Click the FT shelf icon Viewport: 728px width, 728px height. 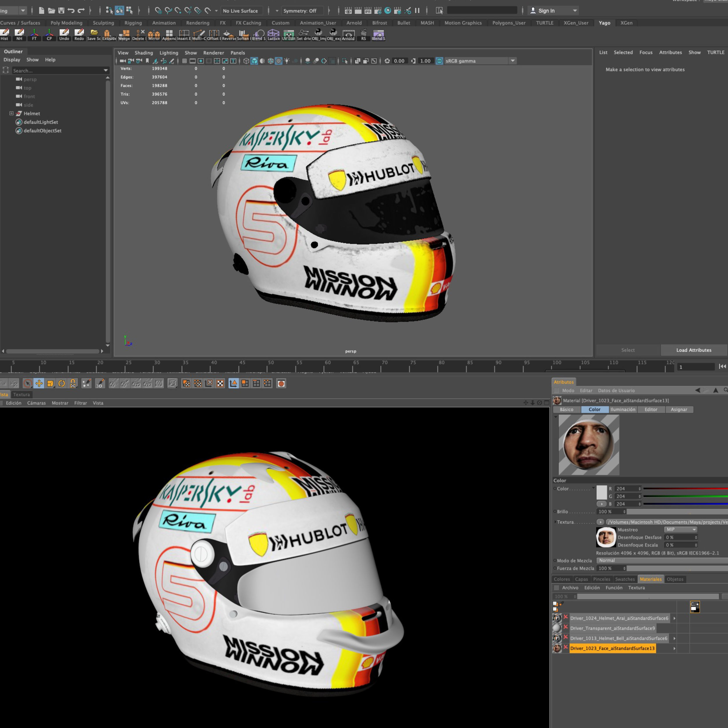pos(34,35)
